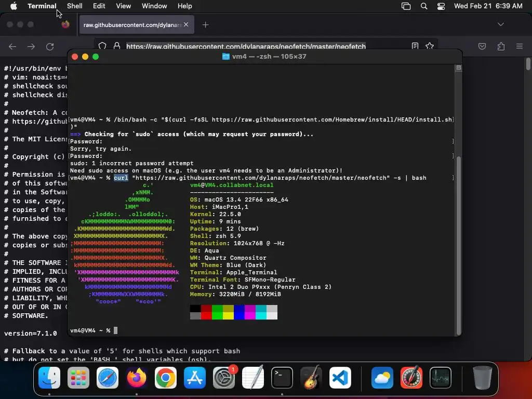Open the Shell menu
Viewport: 532px width, 399px height.
pos(74,6)
